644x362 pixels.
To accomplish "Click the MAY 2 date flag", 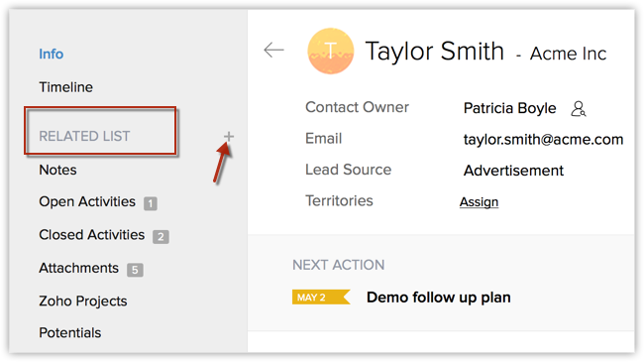I will point(321,297).
